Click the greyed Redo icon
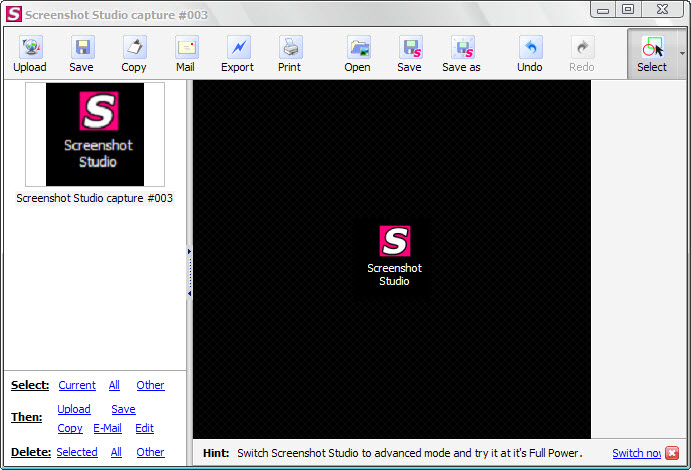The image size is (691, 470). click(582, 47)
